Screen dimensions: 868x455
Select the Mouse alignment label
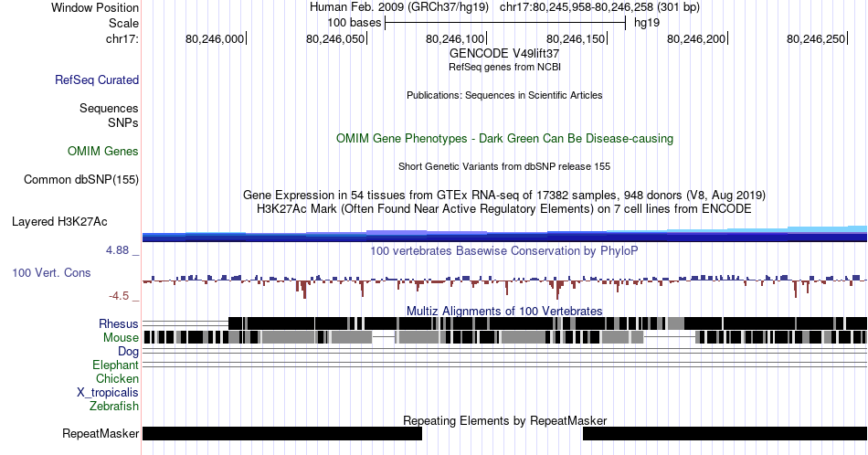121,338
